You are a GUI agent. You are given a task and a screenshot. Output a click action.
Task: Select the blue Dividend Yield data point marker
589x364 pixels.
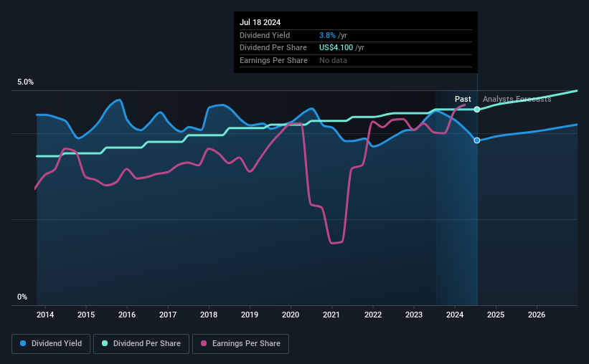point(476,140)
